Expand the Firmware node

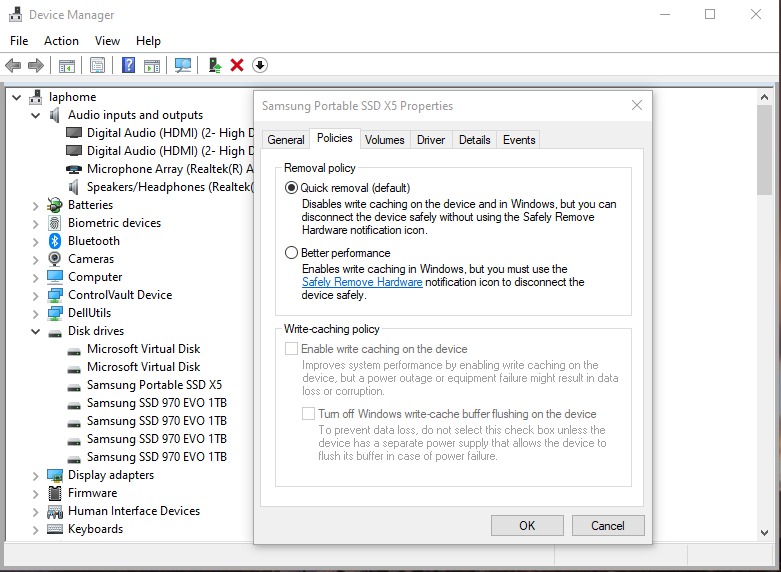(35, 494)
